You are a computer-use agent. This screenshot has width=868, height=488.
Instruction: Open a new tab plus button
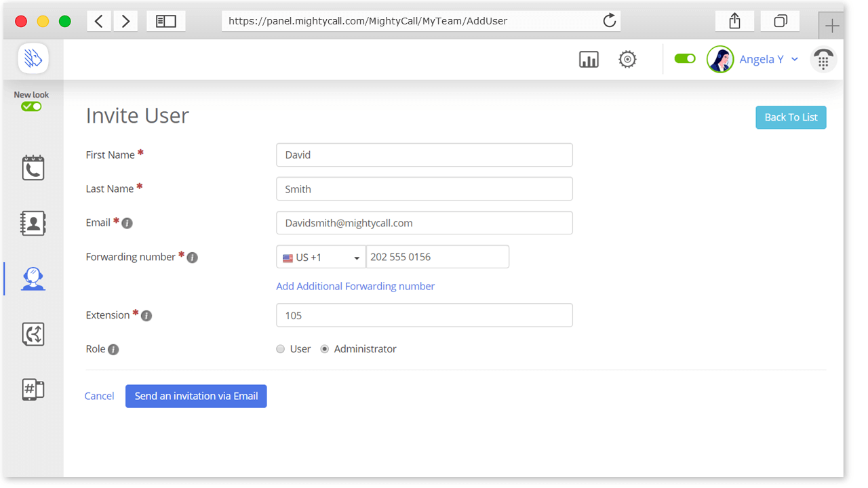coord(831,26)
